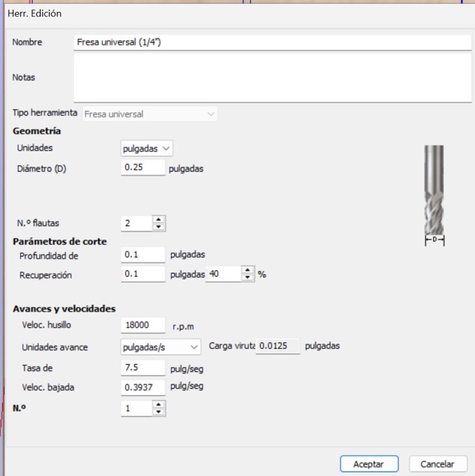Click the Nombre tool name field

pos(272,42)
